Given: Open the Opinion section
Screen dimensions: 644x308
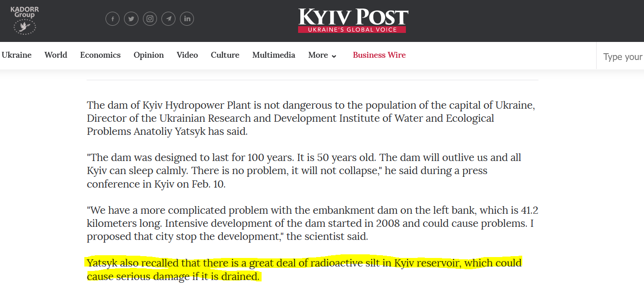Looking at the screenshot, I should click(x=149, y=55).
